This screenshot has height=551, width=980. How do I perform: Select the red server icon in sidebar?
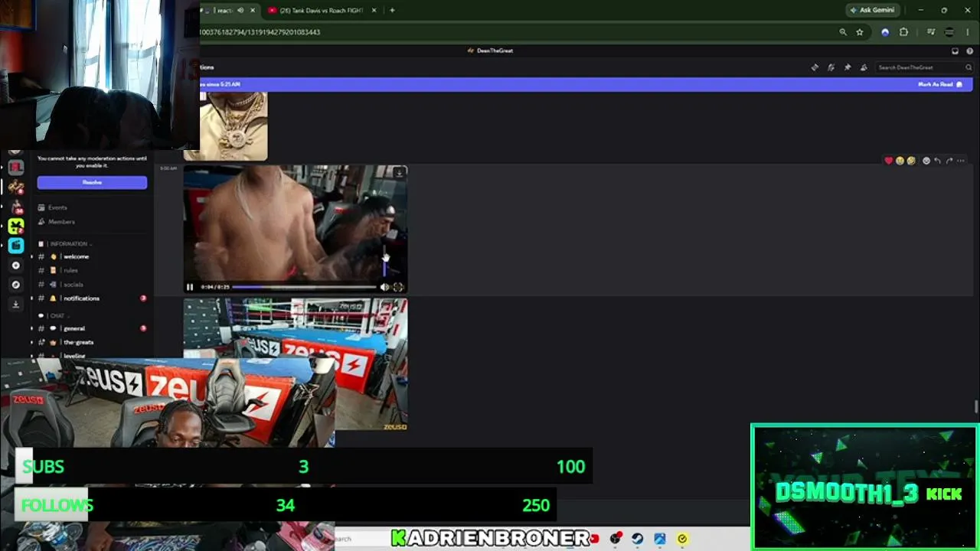(x=15, y=167)
